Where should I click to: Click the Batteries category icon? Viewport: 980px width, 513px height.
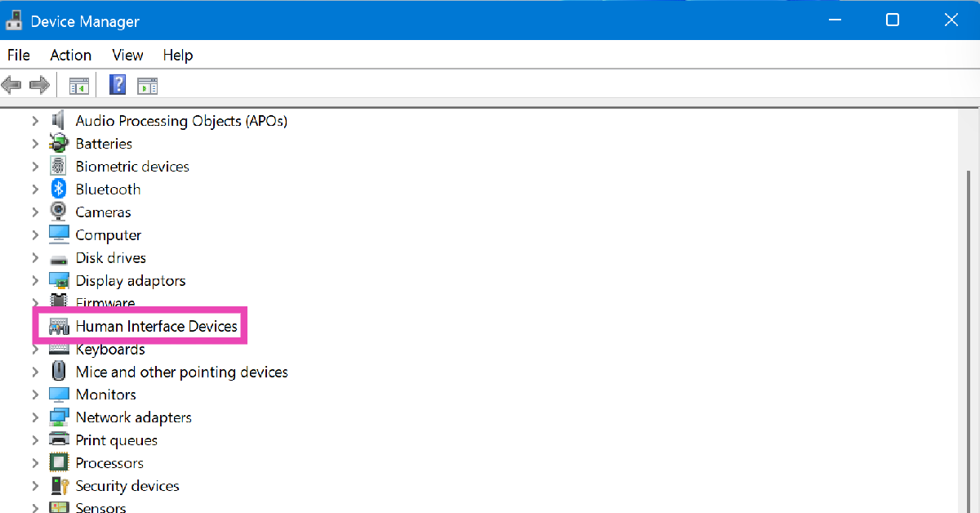coord(58,143)
